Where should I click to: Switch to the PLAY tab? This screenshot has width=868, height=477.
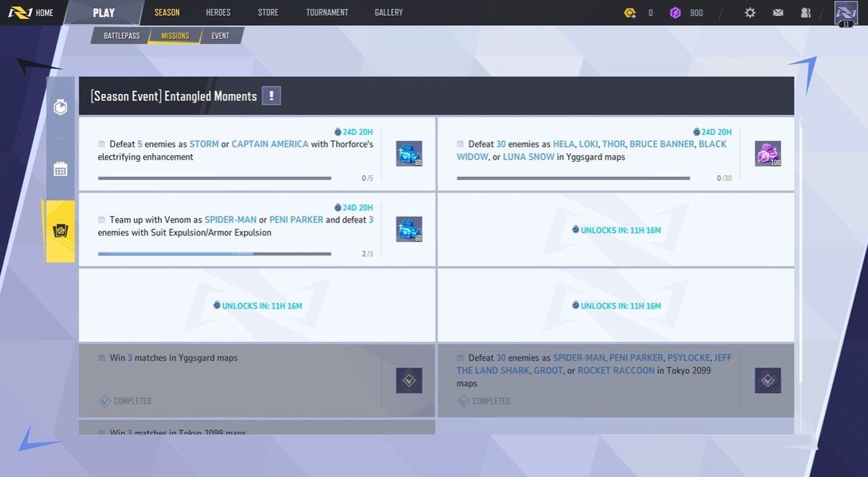(x=104, y=13)
